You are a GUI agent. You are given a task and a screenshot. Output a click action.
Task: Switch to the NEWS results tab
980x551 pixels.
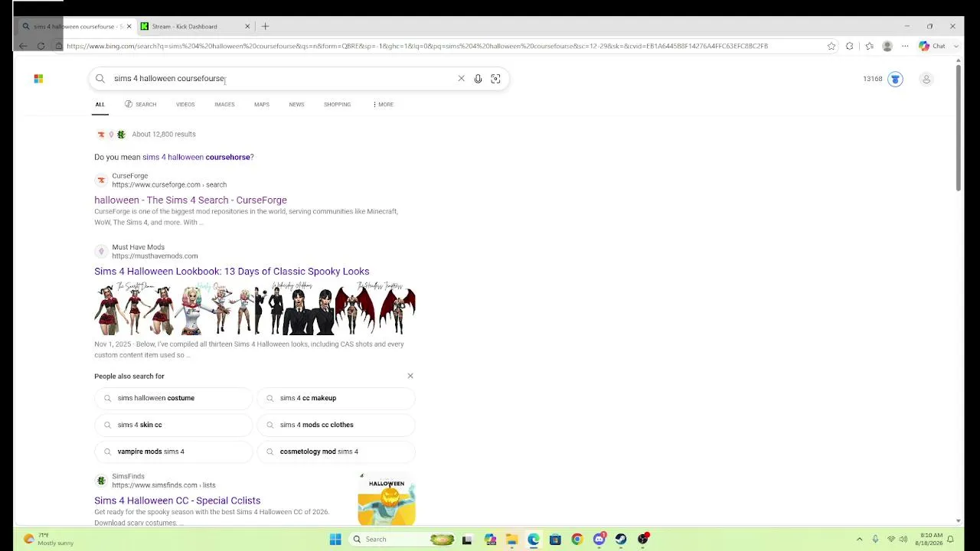coord(296,104)
